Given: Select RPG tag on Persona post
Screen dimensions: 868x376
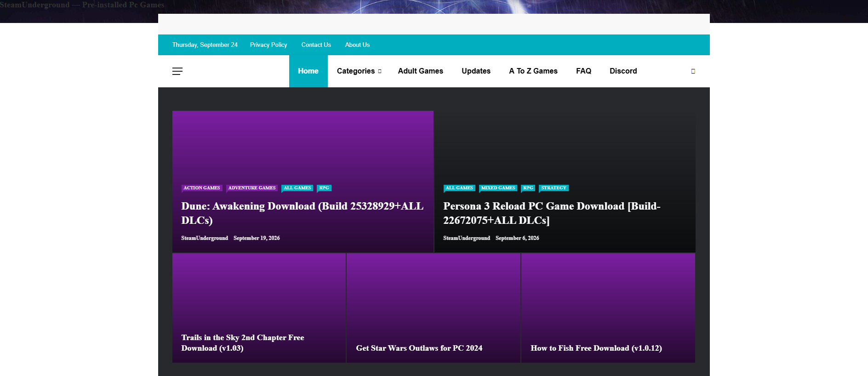Looking at the screenshot, I should [x=528, y=188].
